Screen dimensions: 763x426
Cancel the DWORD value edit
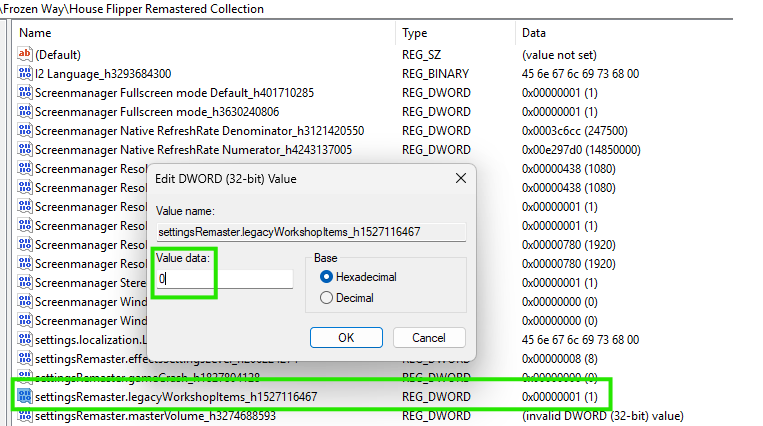coord(429,337)
